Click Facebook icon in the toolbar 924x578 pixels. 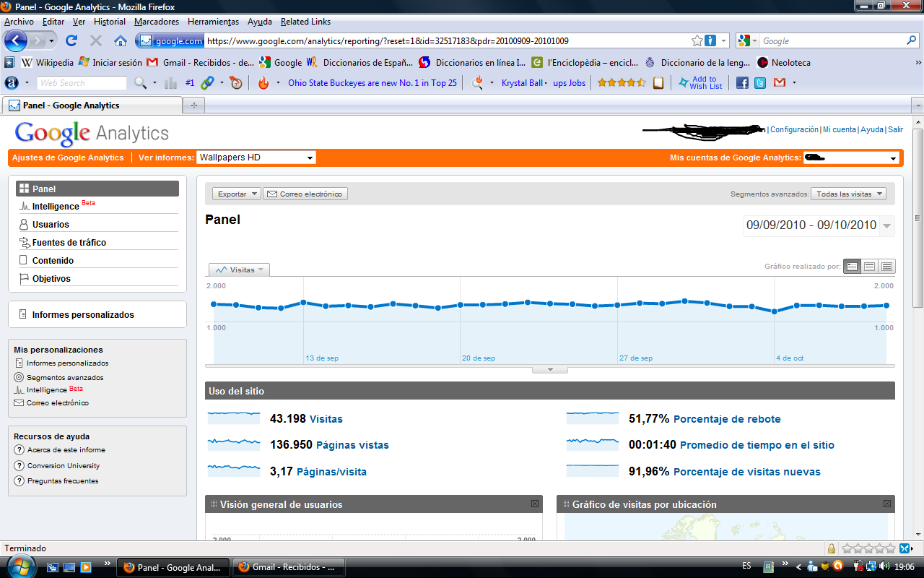tap(742, 83)
